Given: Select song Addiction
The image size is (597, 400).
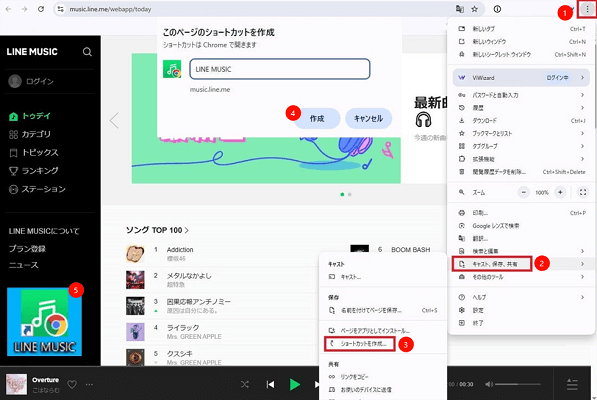Looking at the screenshot, I should (180, 250).
